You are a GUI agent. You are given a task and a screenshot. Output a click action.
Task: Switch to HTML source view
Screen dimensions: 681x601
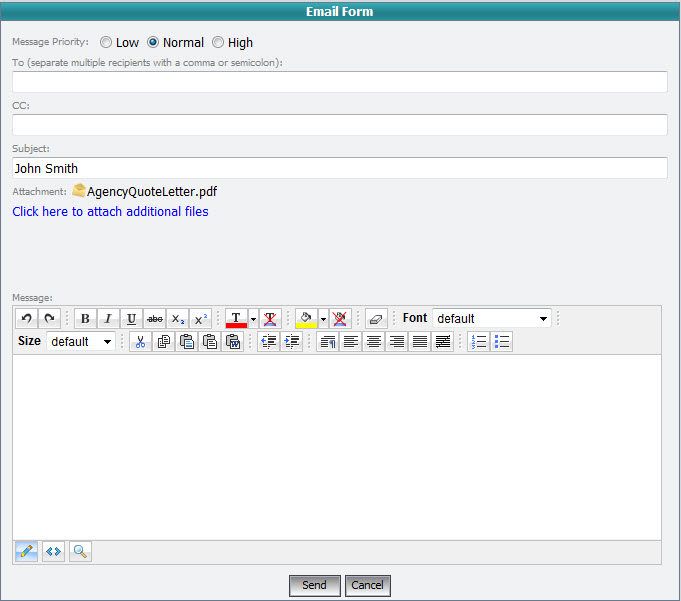pos(53,551)
